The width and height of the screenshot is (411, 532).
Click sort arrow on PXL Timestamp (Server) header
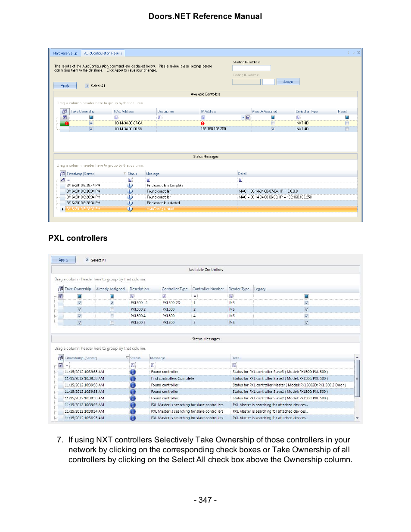(x=127, y=358)
